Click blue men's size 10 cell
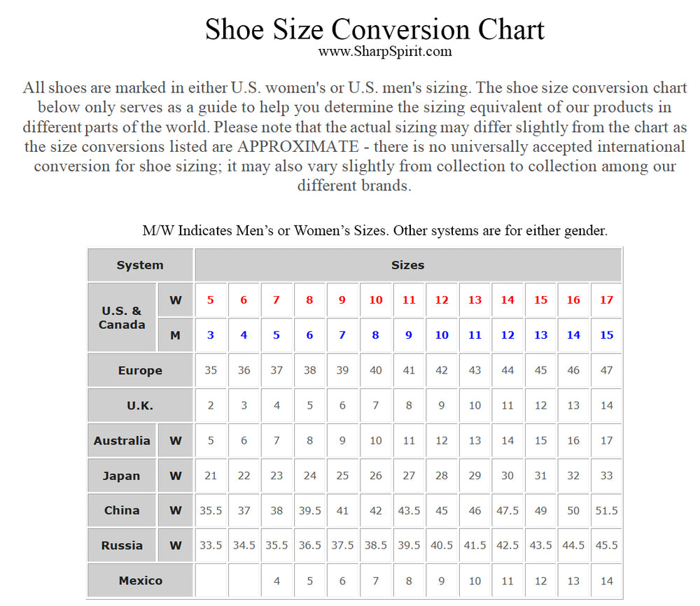The height and width of the screenshot is (606, 700). coord(442,334)
